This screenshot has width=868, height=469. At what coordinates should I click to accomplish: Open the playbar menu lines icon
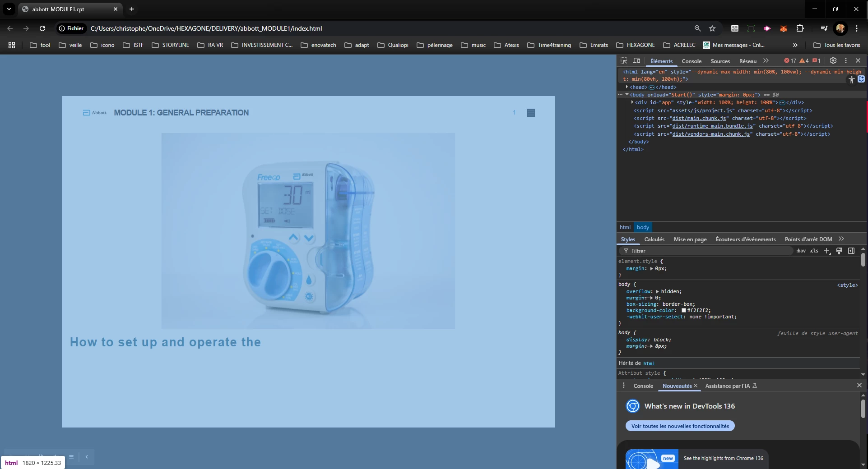pyautogui.click(x=71, y=456)
